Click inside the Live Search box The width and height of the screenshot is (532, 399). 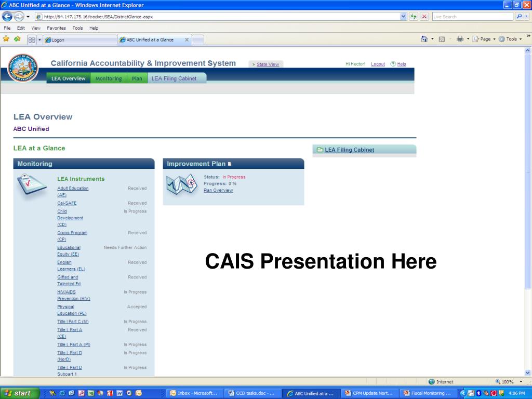click(472, 16)
